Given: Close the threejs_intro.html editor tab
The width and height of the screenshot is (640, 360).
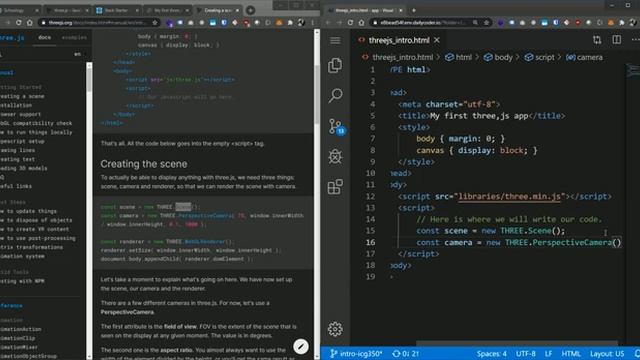Looking at the screenshot, I should 437,40.
